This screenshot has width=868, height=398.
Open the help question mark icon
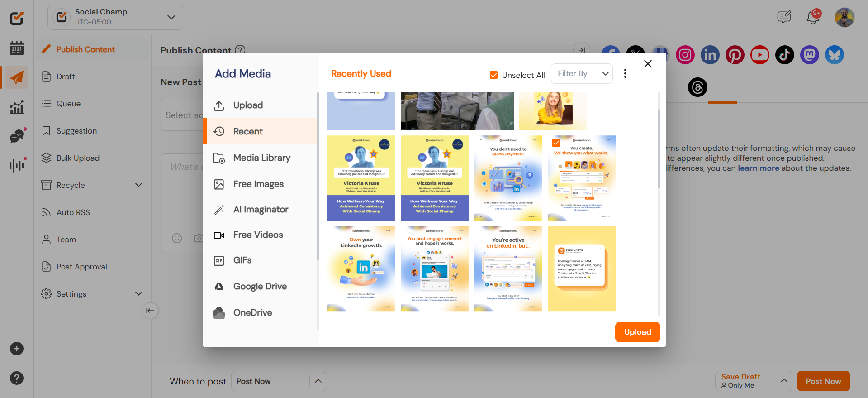pyautogui.click(x=17, y=378)
